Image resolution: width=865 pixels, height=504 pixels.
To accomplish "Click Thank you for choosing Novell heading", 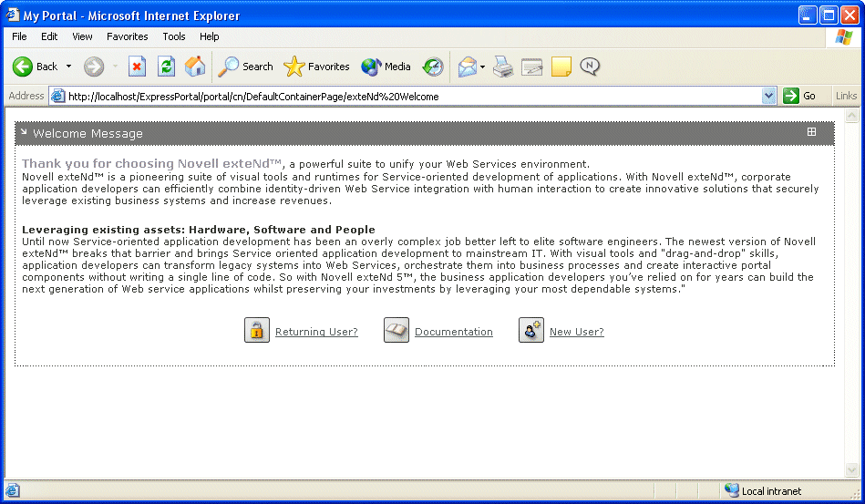I will (152, 164).
